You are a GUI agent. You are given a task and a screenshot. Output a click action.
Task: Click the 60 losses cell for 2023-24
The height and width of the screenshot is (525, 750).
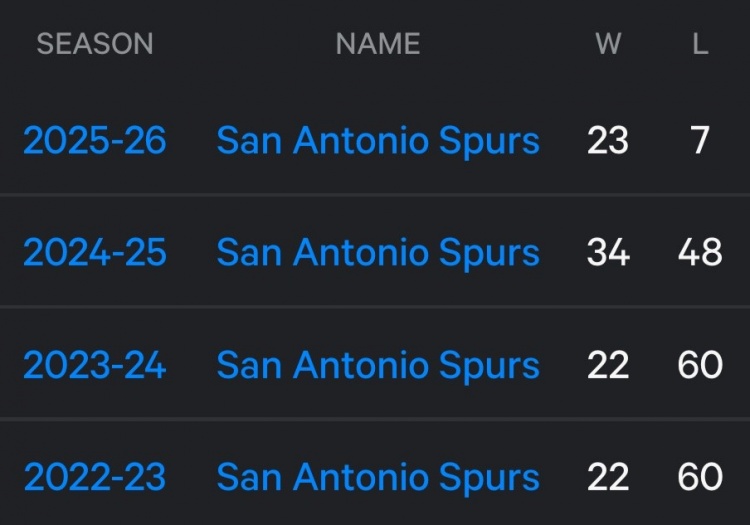click(700, 365)
